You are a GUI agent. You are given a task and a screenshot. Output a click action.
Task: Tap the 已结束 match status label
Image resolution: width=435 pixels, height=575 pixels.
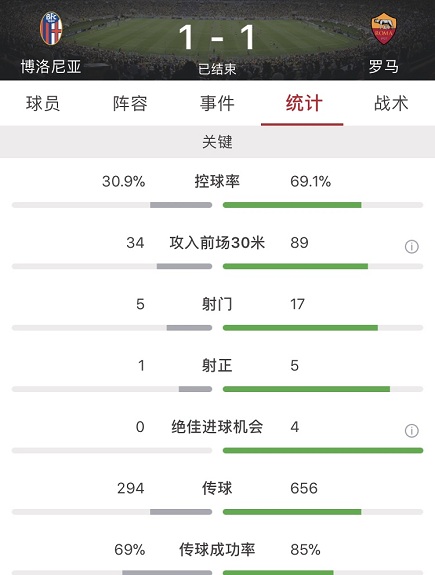[x=217, y=69]
